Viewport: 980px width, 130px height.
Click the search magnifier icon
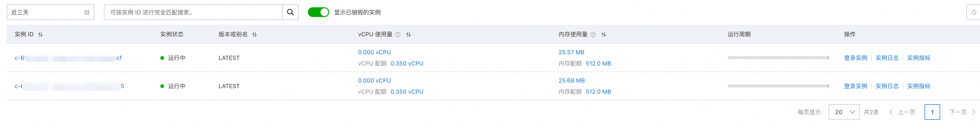[x=290, y=12]
